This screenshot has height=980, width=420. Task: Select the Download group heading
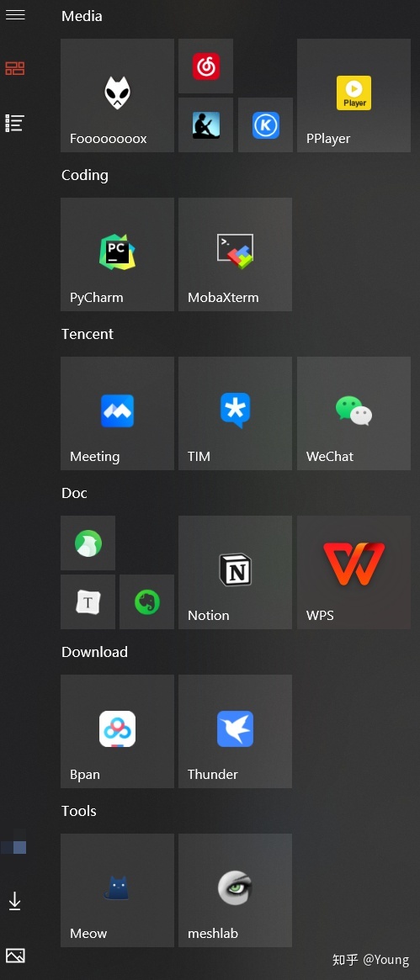(x=94, y=652)
